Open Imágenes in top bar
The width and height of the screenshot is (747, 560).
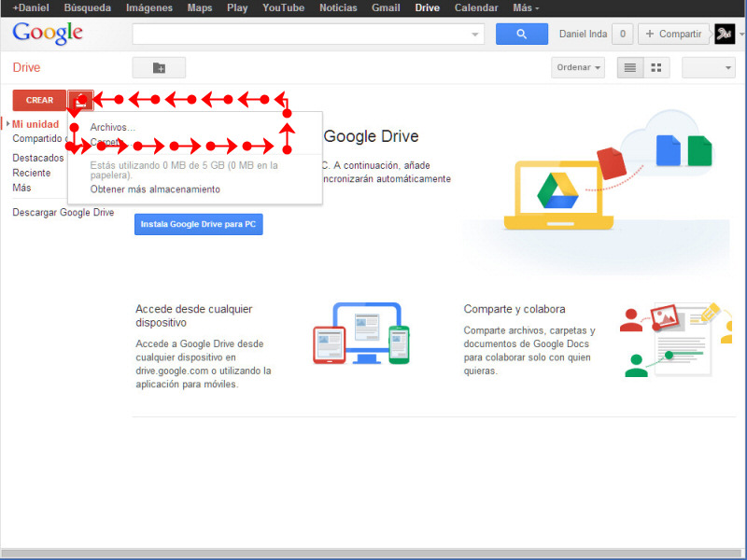coord(149,7)
